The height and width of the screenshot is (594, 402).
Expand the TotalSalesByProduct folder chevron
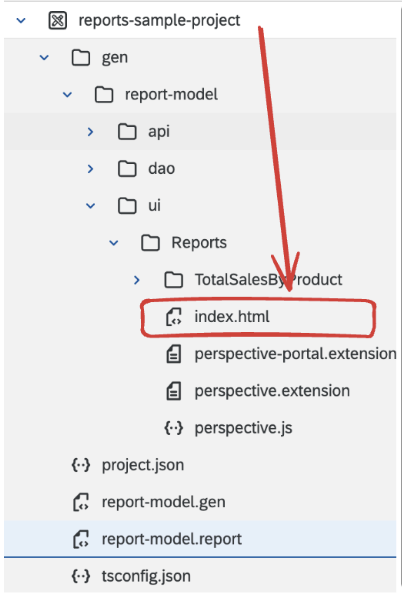(x=137, y=280)
